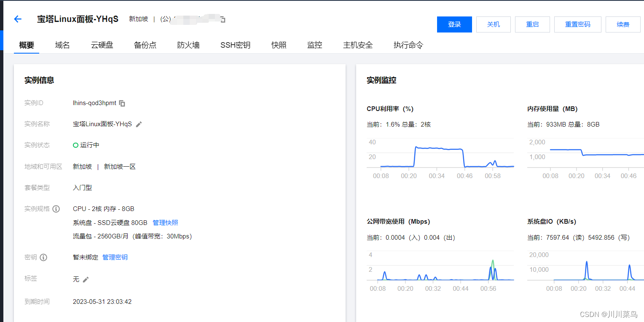The image size is (644, 322).
Task: Open the info icon beside 密钥
Action: 43,257
